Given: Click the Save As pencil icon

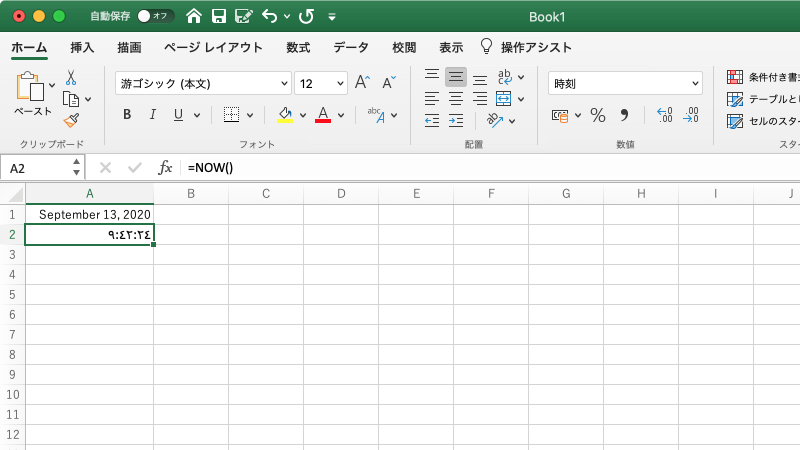Looking at the screenshot, I should (243, 16).
